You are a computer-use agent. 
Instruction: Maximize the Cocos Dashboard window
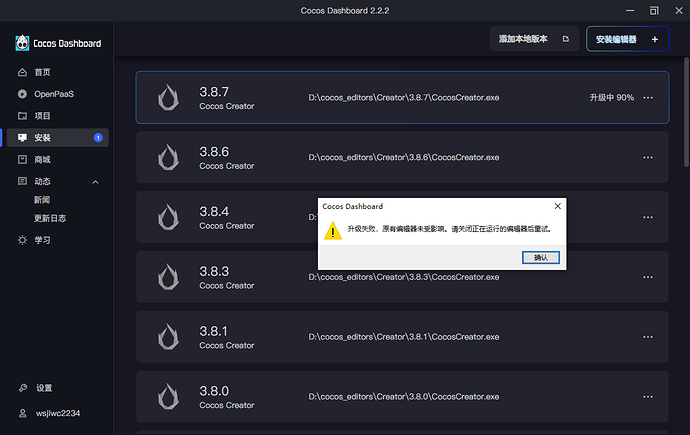point(654,11)
